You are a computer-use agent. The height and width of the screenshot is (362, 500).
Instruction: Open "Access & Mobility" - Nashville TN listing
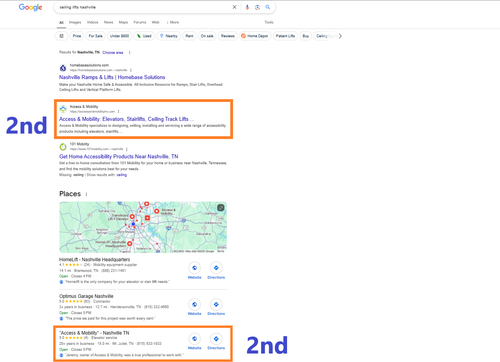tap(94, 333)
